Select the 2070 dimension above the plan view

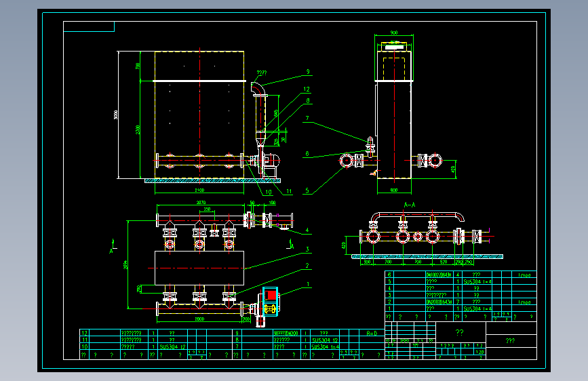(201, 203)
